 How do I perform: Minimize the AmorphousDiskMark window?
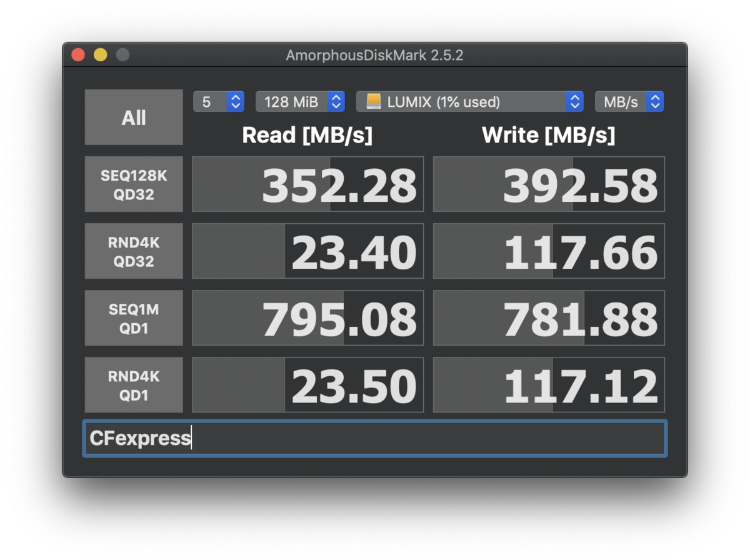click(101, 55)
